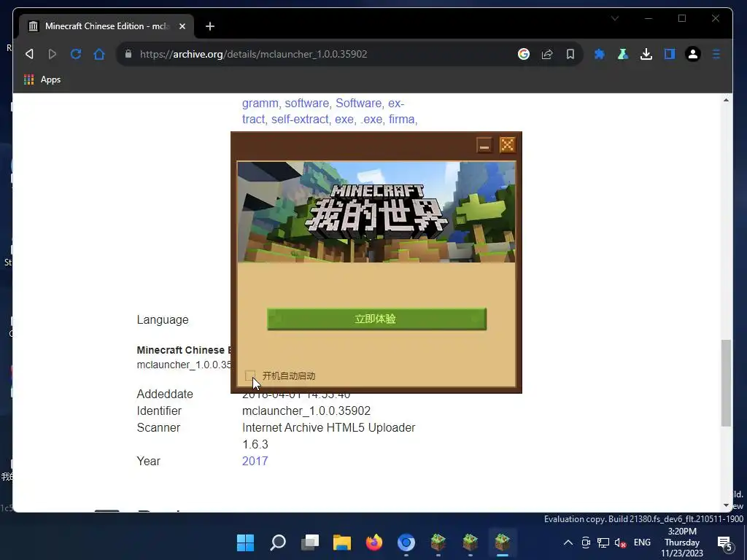The width and height of the screenshot is (747, 560).
Task: Switch to the active Minecraft launcher taskbar icon
Action: (x=502, y=542)
